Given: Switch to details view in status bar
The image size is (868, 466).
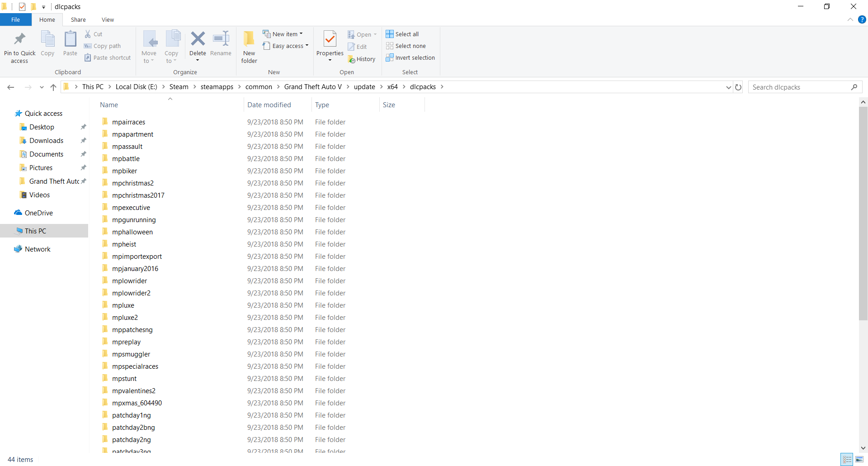Looking at the screenshot, I should (847, 460).
